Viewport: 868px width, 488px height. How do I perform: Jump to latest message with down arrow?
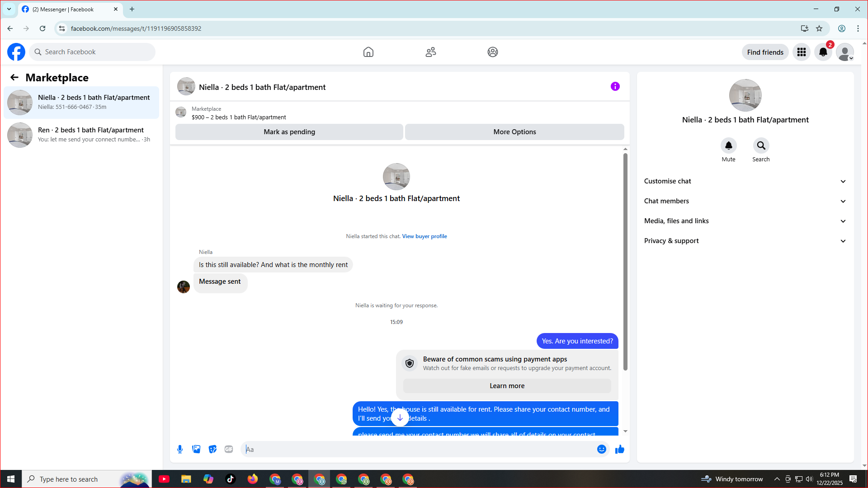pos(400,418)
